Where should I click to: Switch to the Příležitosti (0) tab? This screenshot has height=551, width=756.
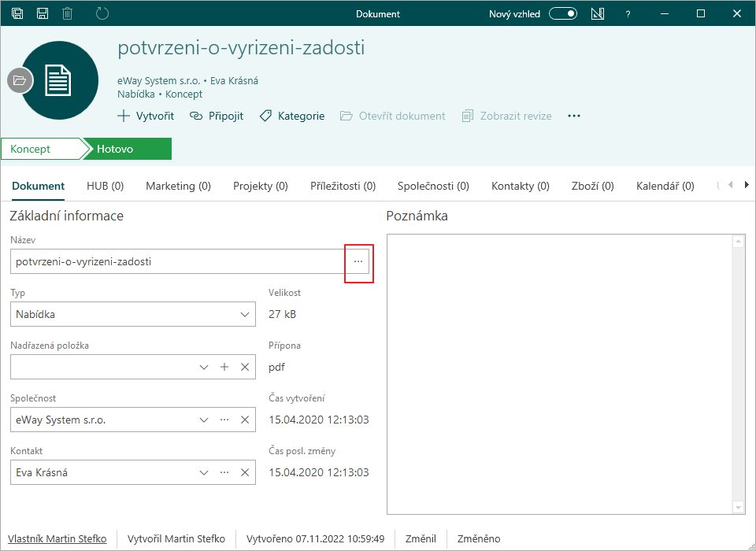(343, 186)
